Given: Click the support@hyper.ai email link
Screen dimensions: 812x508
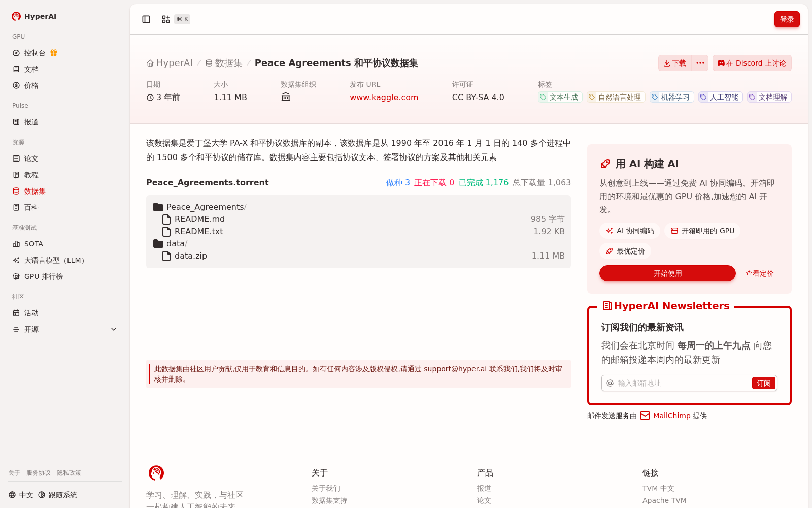Looking at the screenshot, I should [x=455, y=369].
